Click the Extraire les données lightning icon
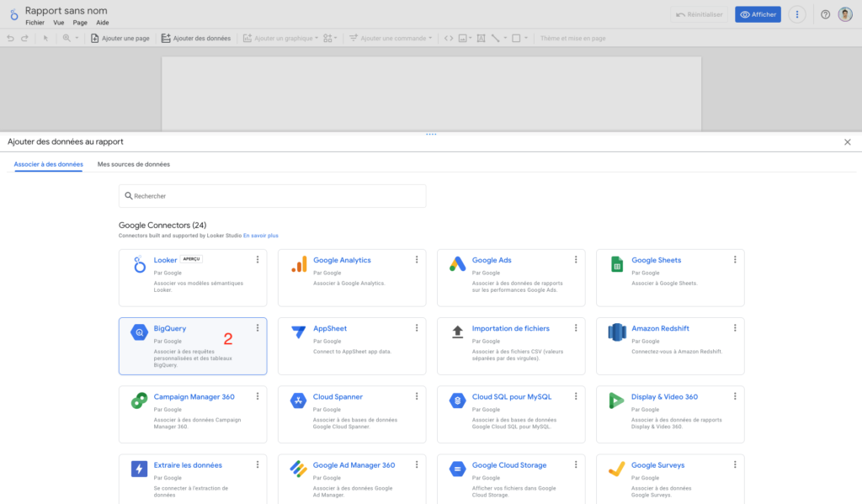 point(139,469)
